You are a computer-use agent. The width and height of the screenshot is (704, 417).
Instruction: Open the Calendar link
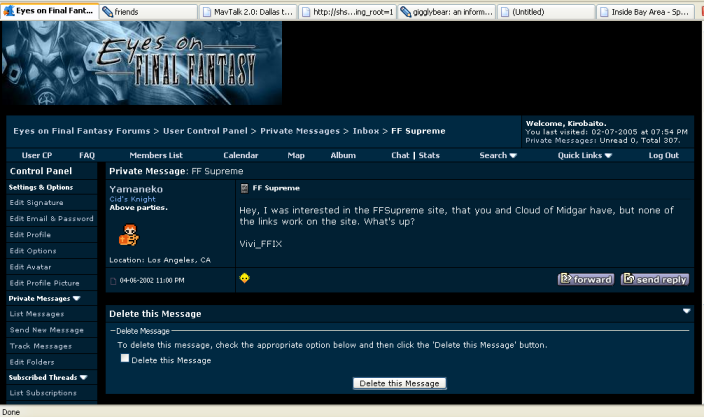click(x=241, y=155)
